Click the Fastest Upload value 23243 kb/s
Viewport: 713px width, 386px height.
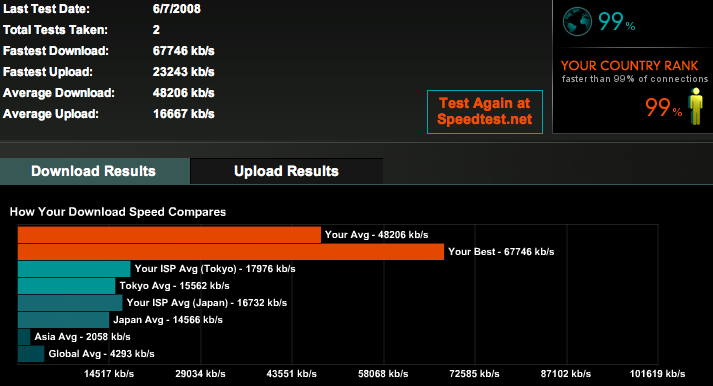184,72
